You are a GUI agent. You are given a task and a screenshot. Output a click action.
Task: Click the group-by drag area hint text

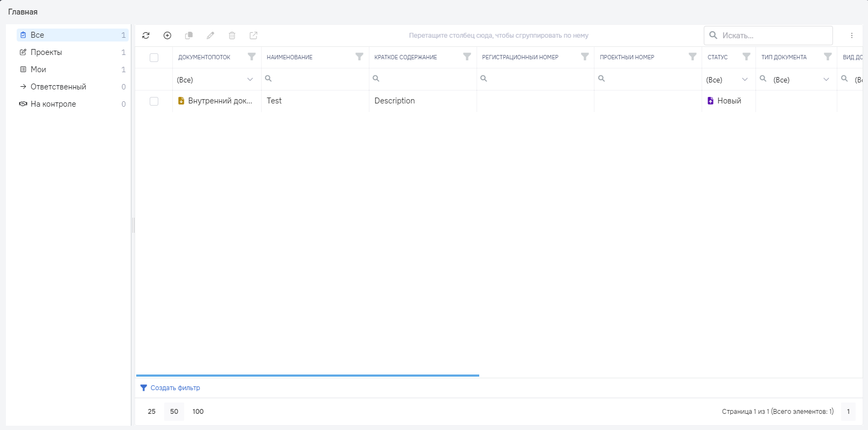click(x=499, y=36)
